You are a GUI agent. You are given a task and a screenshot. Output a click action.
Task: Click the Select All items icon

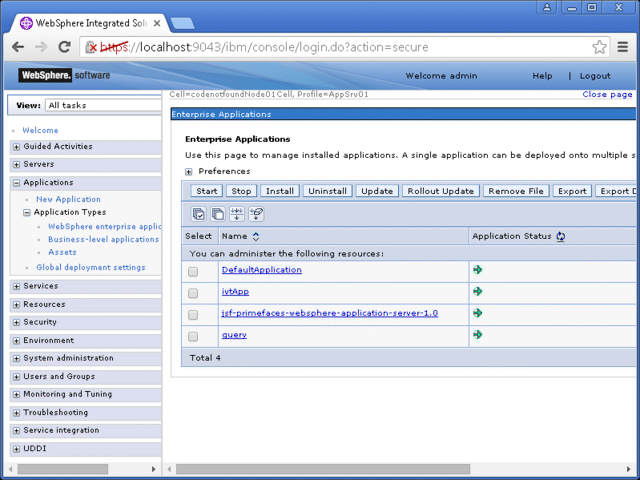(199, 214)
